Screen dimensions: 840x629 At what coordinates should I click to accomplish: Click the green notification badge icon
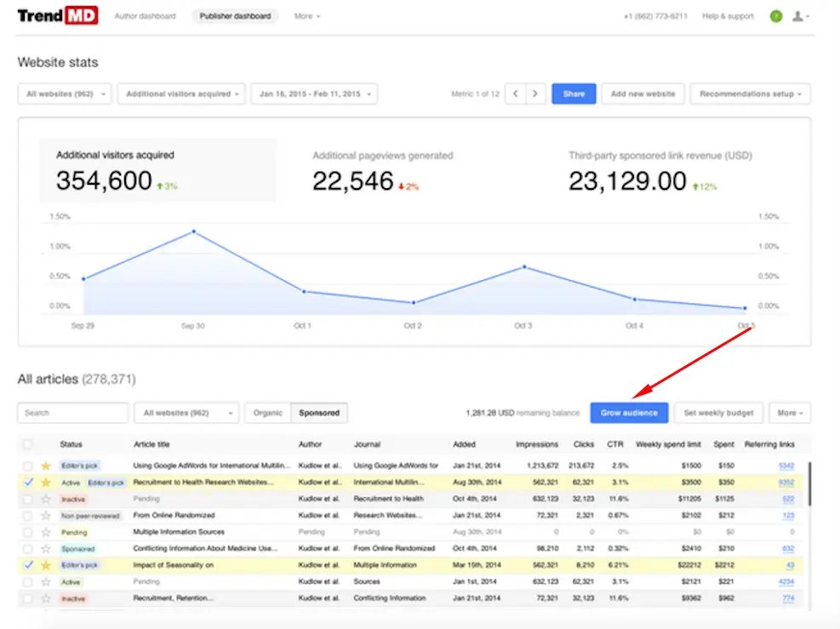(775, 16)
